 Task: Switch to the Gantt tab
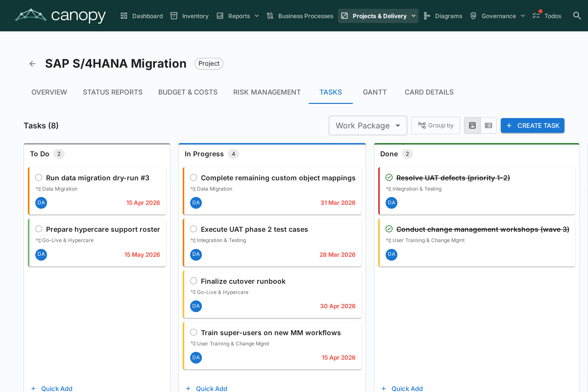click(375, 92)
